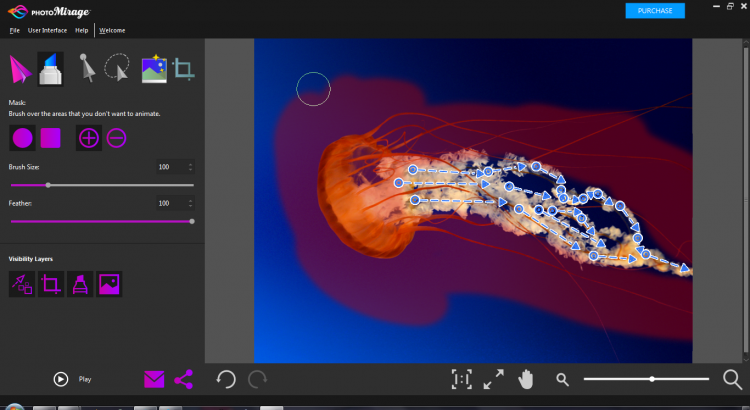Switch to remove mask mode (minus)

click(116, 138)
